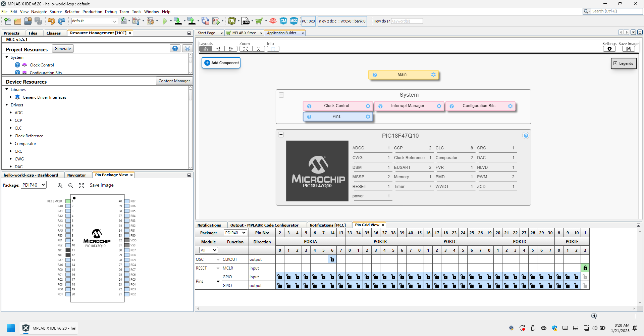This screenshot has width=644, height=336.
Task: Click the Zoom In magnifier in Pin Package View
Action: [60, 186]
